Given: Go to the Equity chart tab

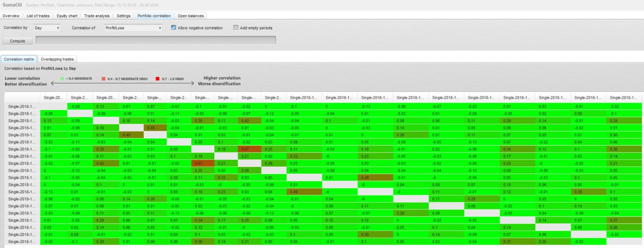Looking at the screenshot, I should (x=67, y=16).
